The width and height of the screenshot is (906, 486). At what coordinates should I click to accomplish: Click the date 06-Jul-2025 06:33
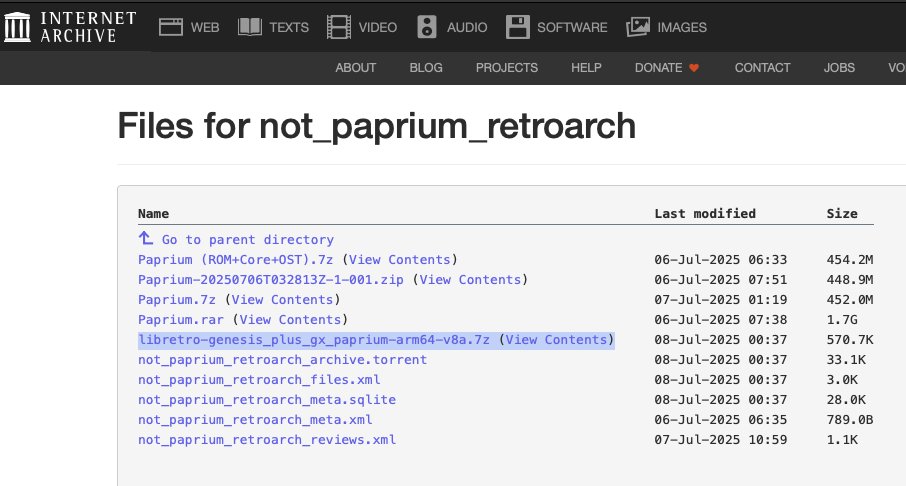[x=721, y=259]
